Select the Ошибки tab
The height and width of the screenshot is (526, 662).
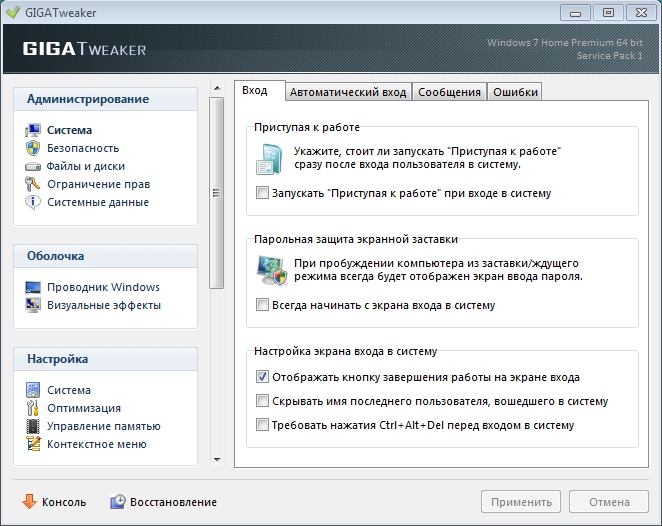point(515,92)
